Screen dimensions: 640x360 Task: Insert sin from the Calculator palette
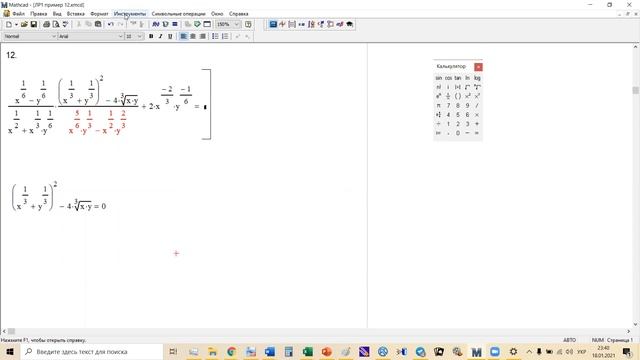(438, 78)
